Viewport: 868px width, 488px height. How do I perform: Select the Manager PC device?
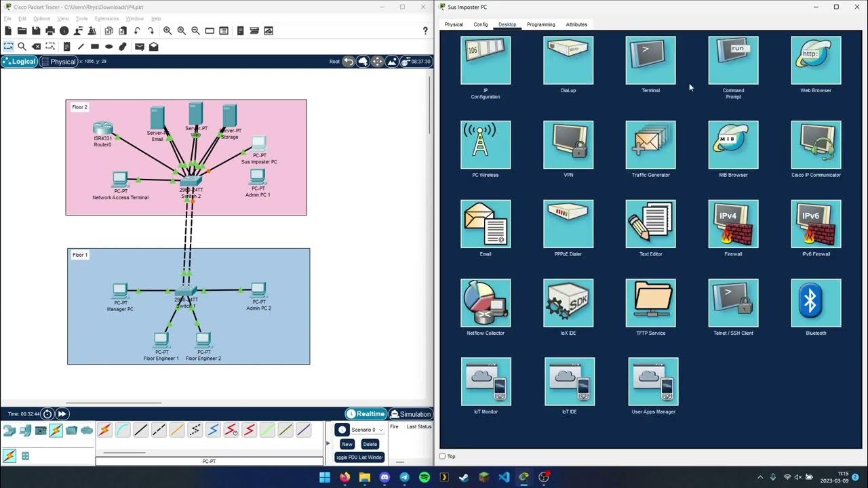click(120, 291)
